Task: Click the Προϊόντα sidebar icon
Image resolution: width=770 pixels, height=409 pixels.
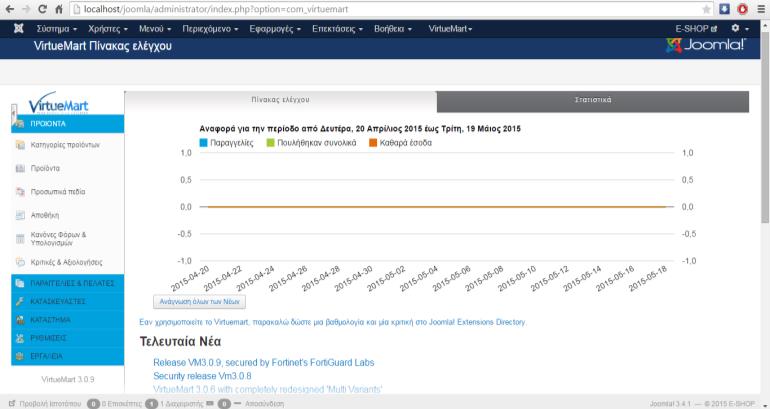Action: [20, 168]
